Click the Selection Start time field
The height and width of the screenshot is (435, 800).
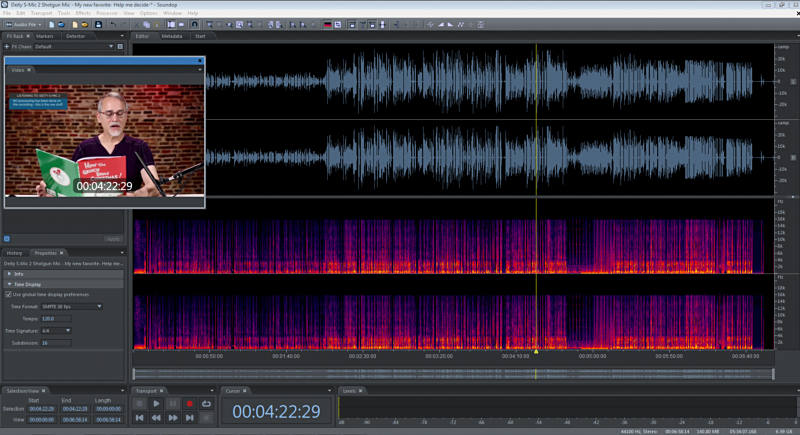42,409
